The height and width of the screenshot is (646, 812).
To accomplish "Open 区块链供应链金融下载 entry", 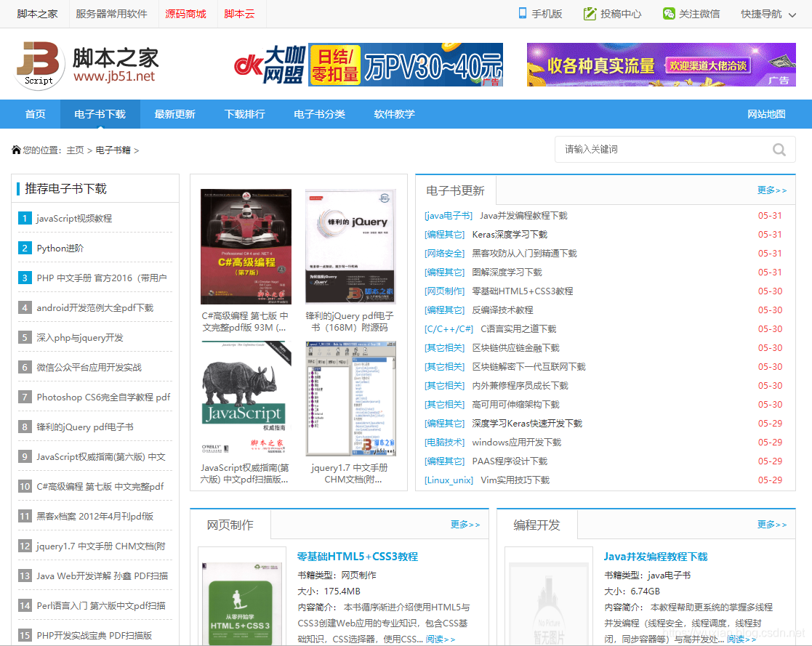I will pyautogui.click(x=516, y=348).
